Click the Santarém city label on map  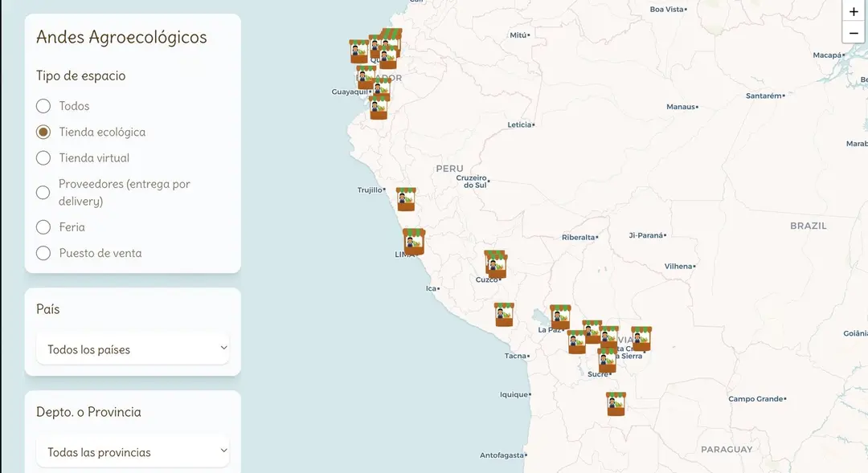click(x=764, y=96)
